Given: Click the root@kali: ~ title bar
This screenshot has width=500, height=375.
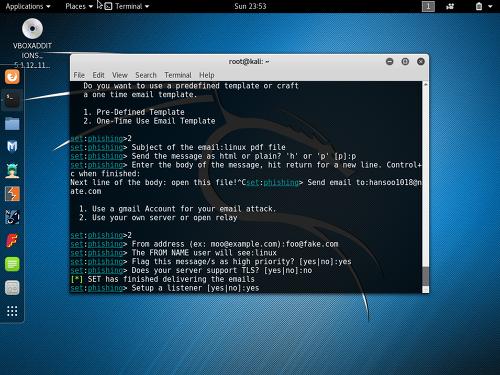Looking at the screenshot, I should tap(249, 62).
